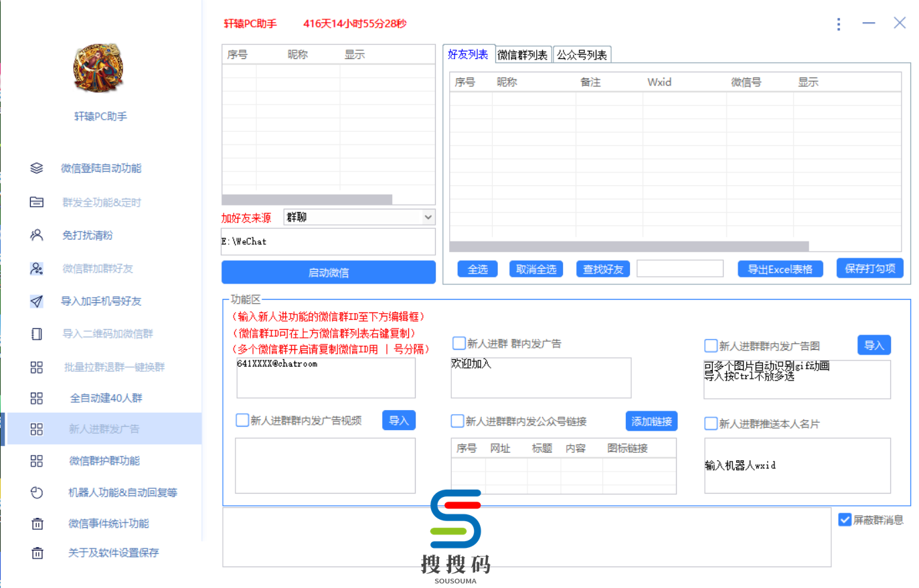This screenshot has width=919, height=588.
Task: Click the layers icon beside 微信登陆自动功能
Action: click(37, 168)
